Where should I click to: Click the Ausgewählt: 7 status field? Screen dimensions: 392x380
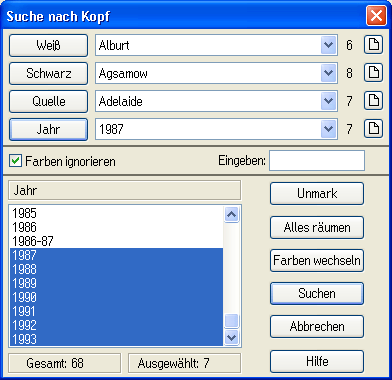coord(184,363)
